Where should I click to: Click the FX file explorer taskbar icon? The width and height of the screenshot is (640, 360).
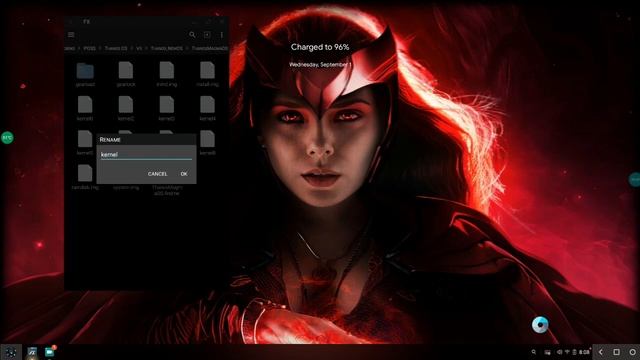coord(32,352)
